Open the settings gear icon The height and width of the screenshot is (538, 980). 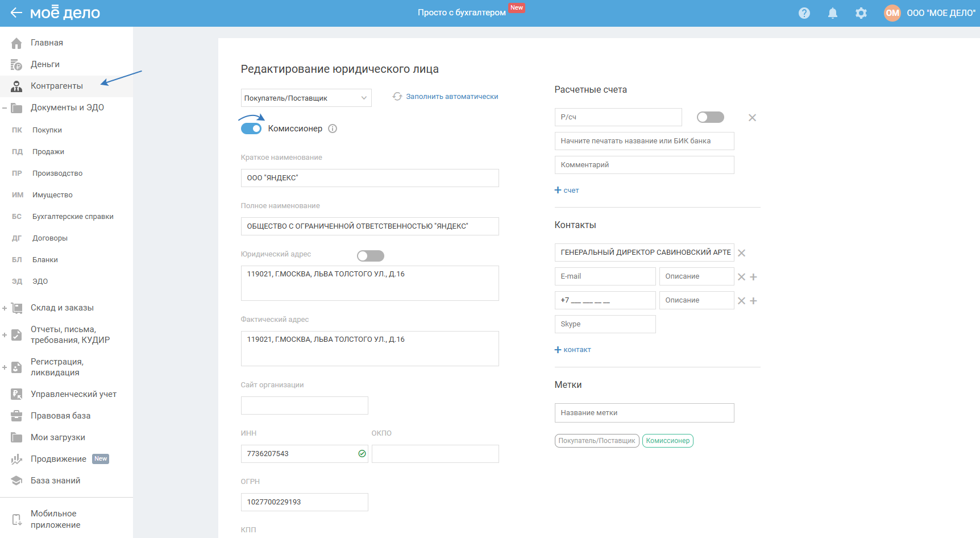pos(861,13)
